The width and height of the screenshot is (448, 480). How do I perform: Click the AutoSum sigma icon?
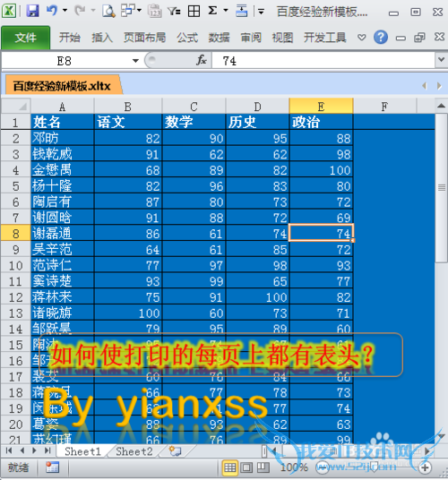tap(212, 11)
